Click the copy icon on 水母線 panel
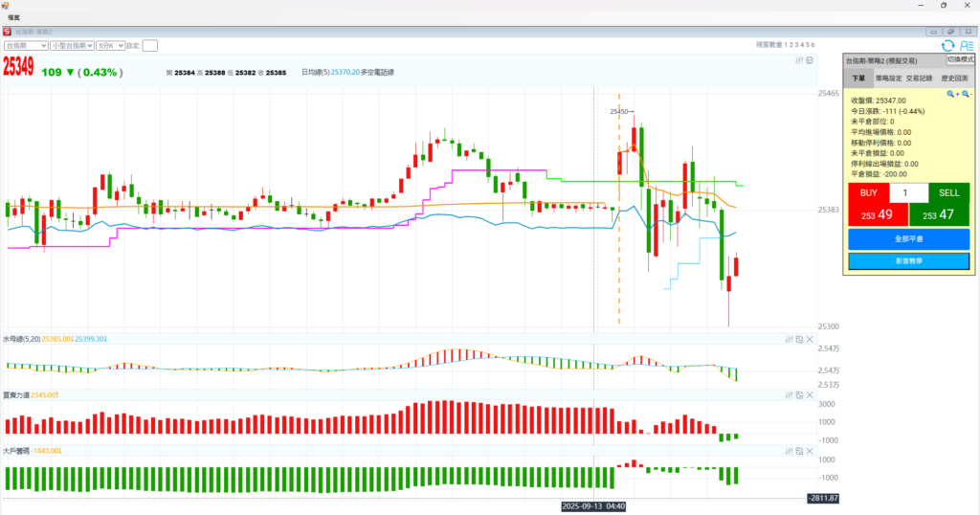 click(x=799, y=339)
